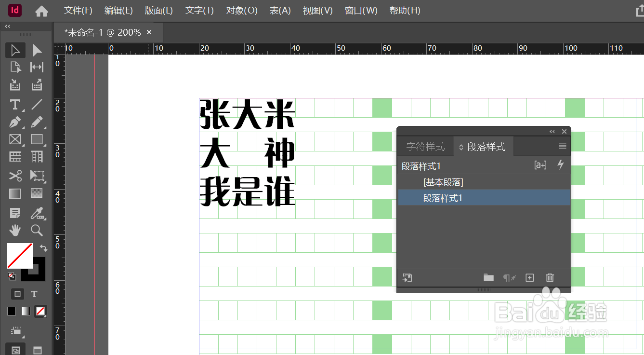Screen dimensions: 644x355
Task: Open the paragraph styles panel menu
Action: tap(562, 146)
